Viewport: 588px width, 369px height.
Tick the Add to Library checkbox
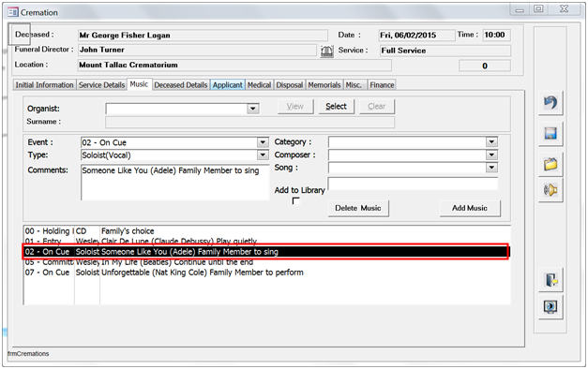click(x=295, y=201)
